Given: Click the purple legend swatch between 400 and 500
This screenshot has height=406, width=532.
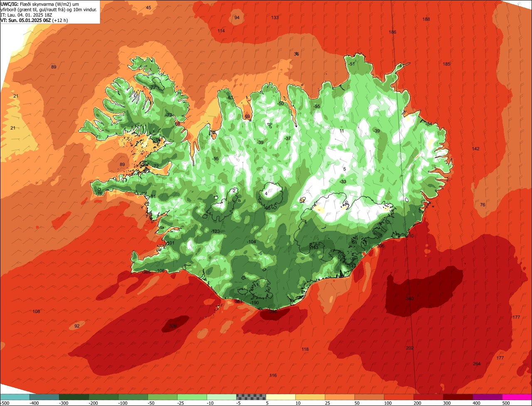Looking at the screenshot, I should [487, 397].
